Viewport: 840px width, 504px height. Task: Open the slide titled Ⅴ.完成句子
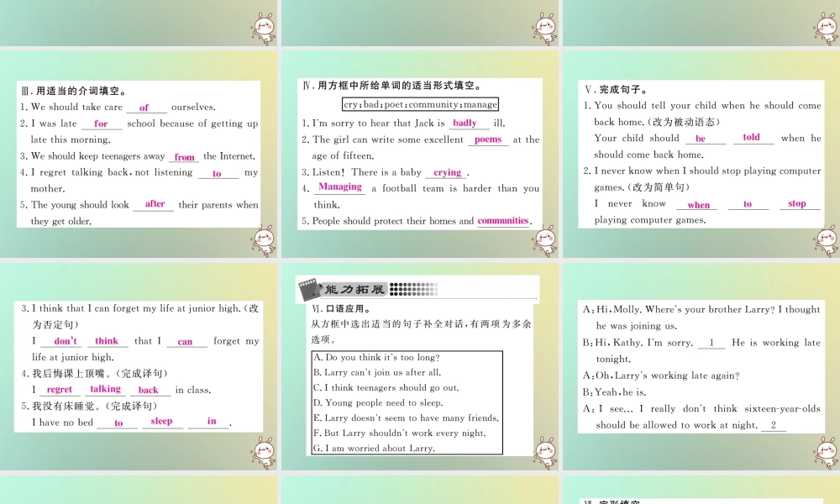[701, 154]
